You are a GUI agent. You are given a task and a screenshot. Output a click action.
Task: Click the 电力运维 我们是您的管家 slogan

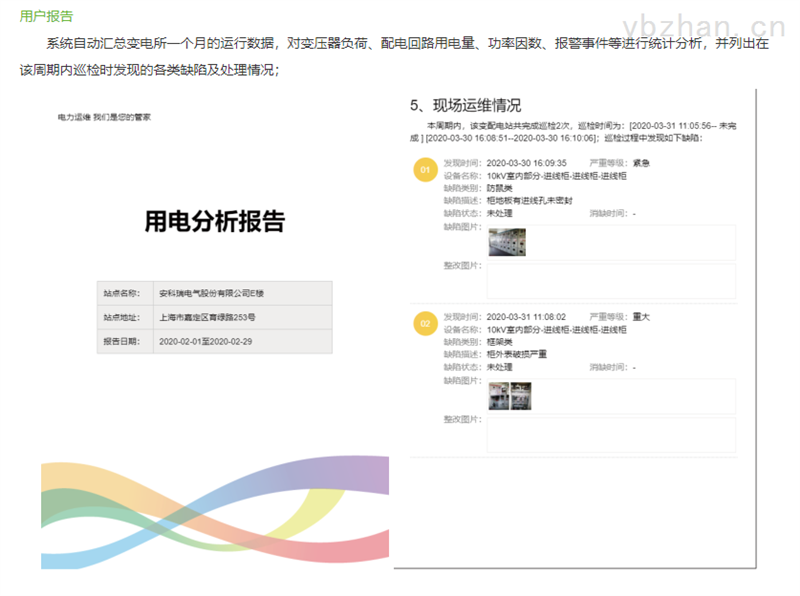[104, 117]
